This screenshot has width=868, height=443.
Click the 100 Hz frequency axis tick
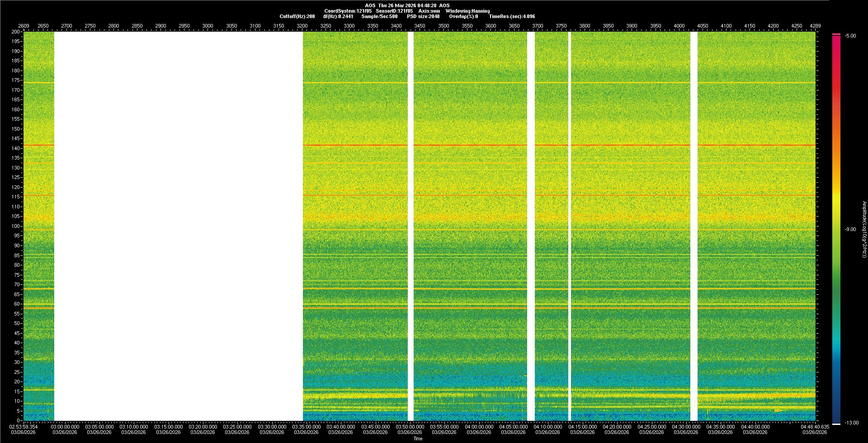coord(16,226)
